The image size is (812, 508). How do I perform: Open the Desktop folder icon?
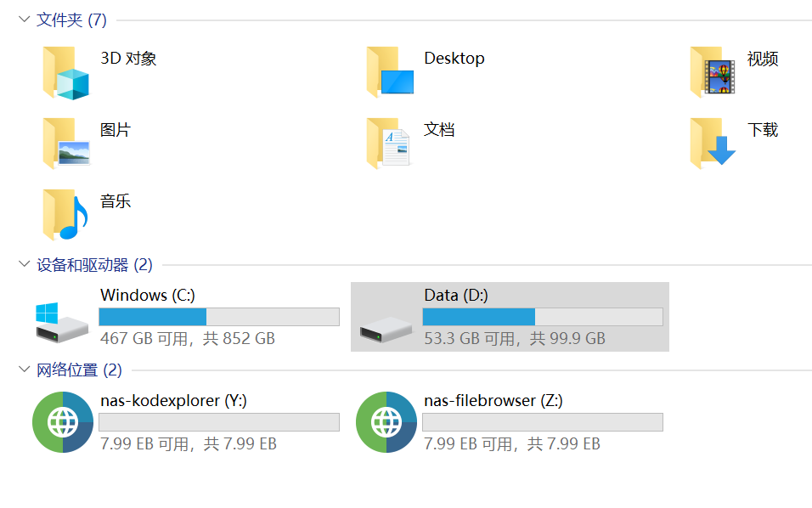pyautogui.click(x=390, y=72)
